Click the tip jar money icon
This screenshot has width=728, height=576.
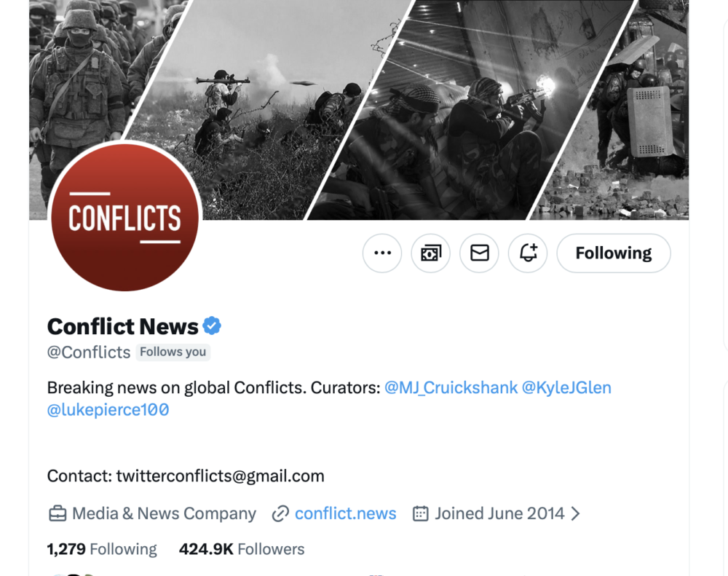point(431,253)
